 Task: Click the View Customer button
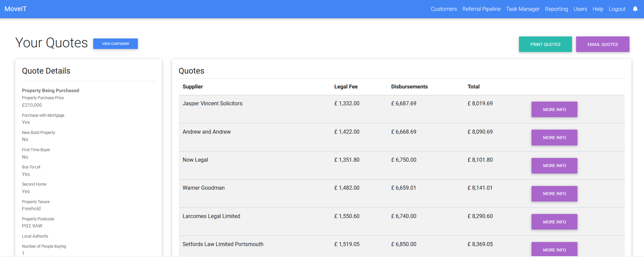(116, 44)
